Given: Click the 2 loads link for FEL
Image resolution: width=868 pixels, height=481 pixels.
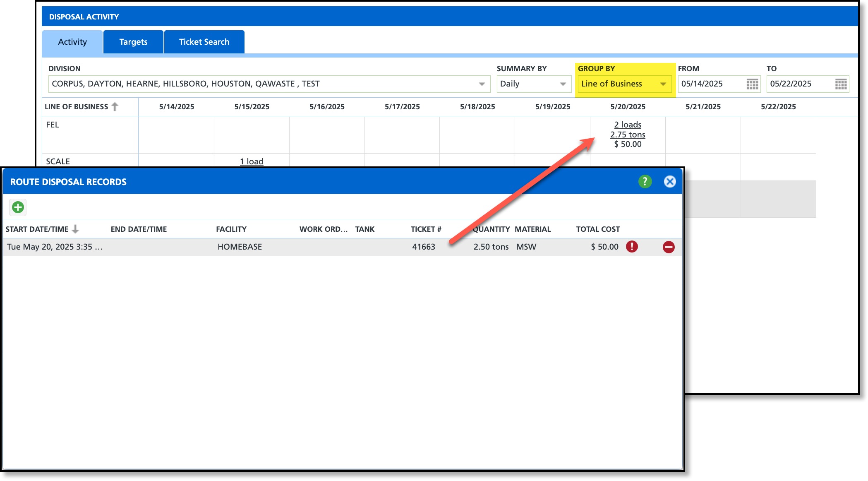Looking at the screenshot, I should [x=628, y=125].
